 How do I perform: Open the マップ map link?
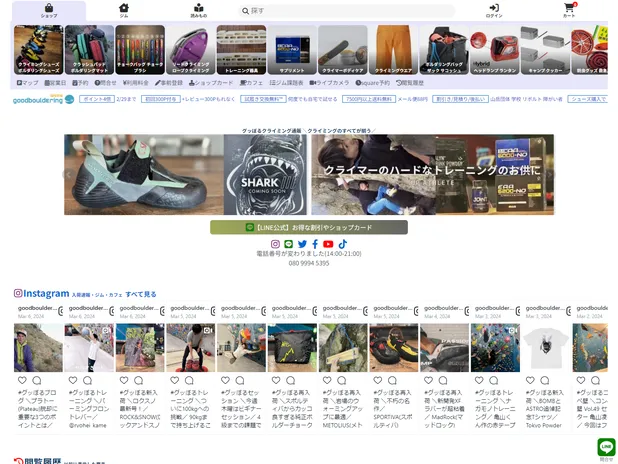point(28,83)
